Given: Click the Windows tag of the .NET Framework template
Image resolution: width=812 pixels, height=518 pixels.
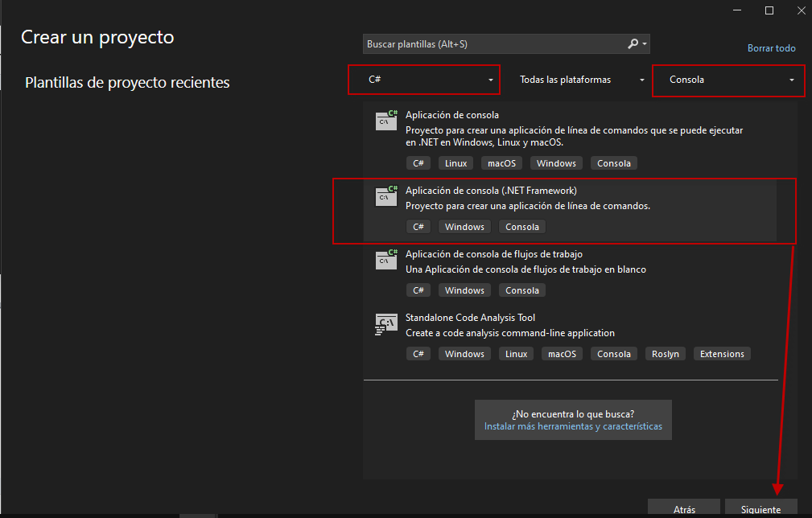Looking at the screenshot, I should point(464,227).
